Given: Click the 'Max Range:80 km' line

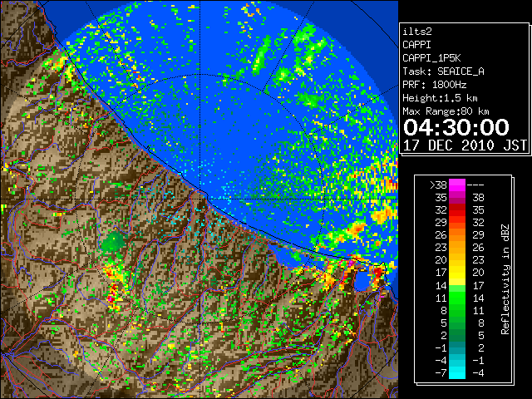Looking at the screenshot, I should (446, 111).
